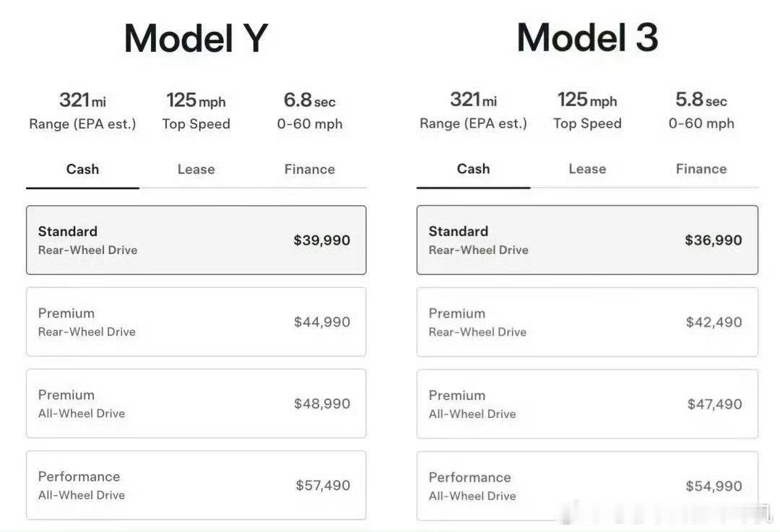The width and height of the screenshot is (780, 532).
Task: Select Model Y Performance All-Wheel Drive $57,490
Action: click(196, 485)
